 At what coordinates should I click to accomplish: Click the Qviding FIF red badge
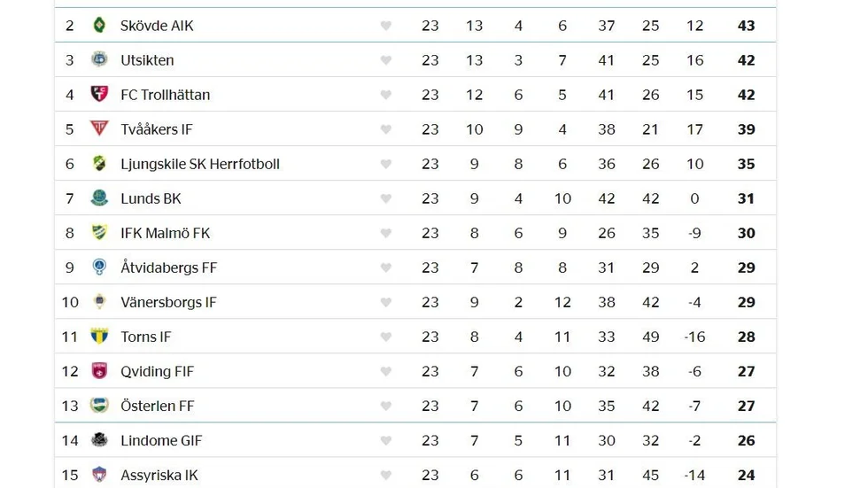coord(99,371)
